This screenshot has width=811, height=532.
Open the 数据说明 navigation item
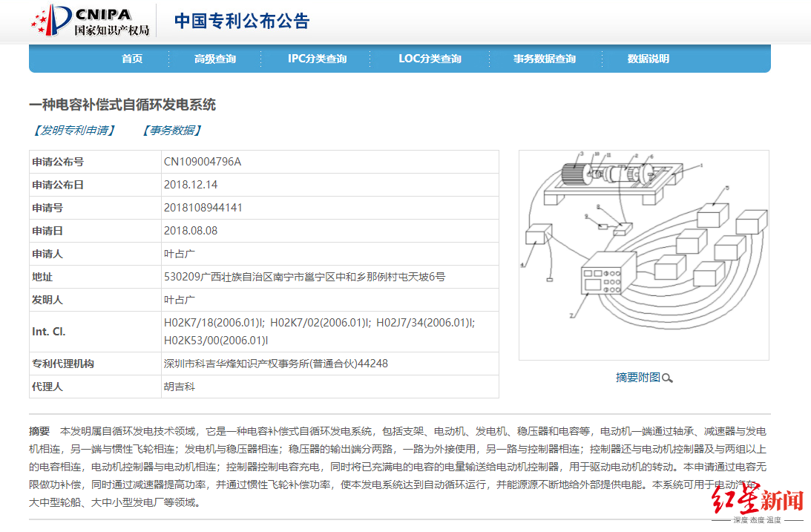click(x=648, y=59)
